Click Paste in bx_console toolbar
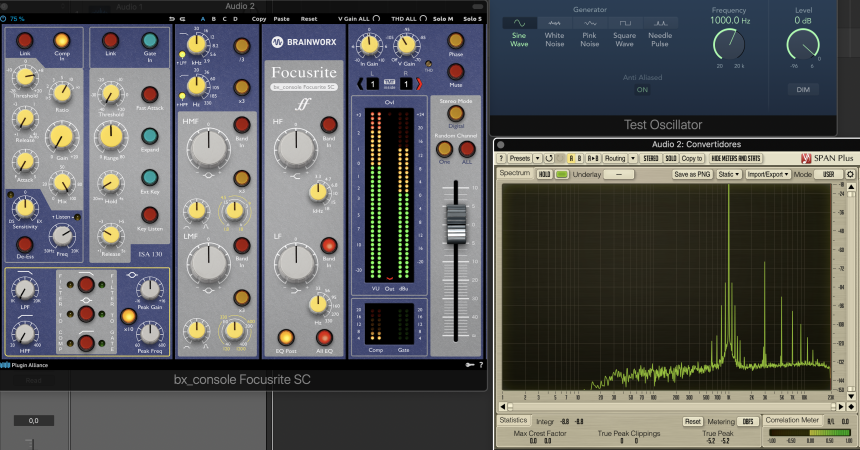 (281, 19)
